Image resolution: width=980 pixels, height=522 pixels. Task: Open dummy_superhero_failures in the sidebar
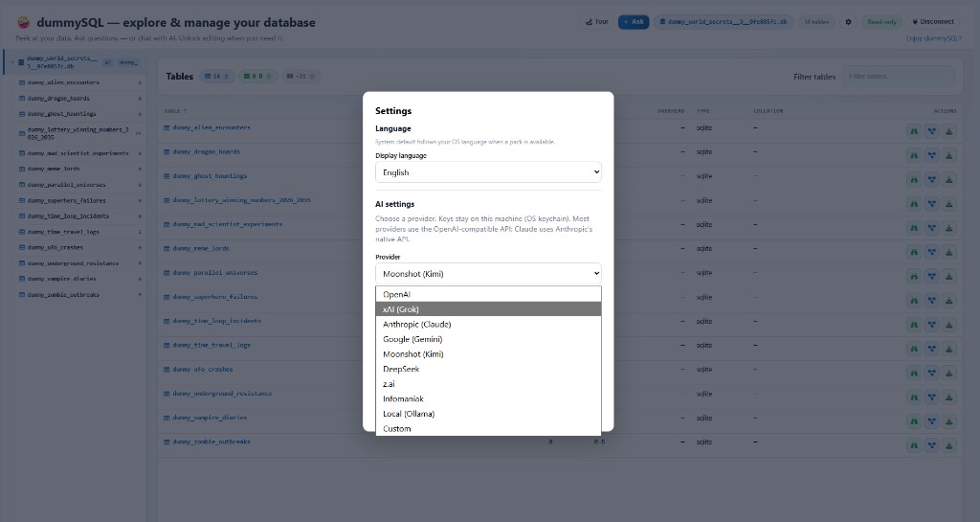point(80,201)
